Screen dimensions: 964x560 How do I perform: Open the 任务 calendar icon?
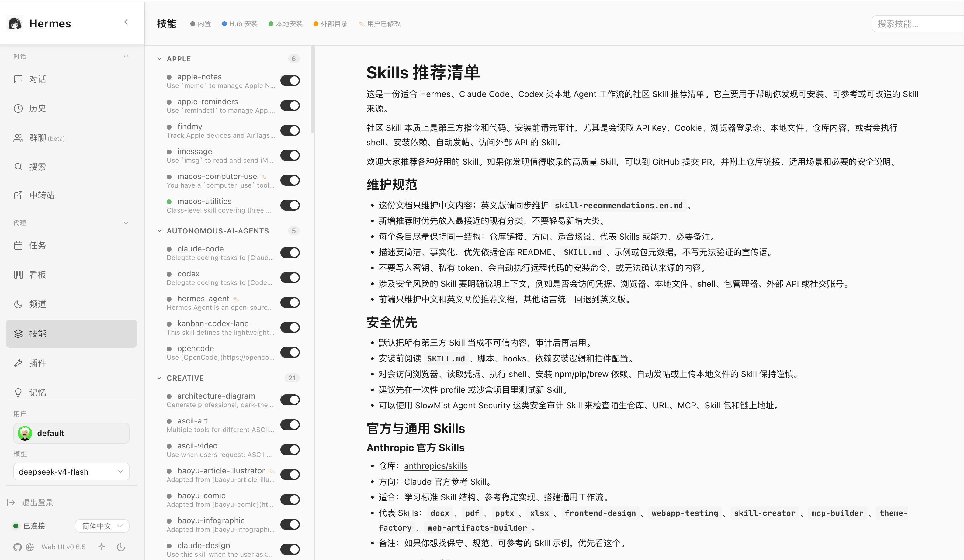click(18, 245)
